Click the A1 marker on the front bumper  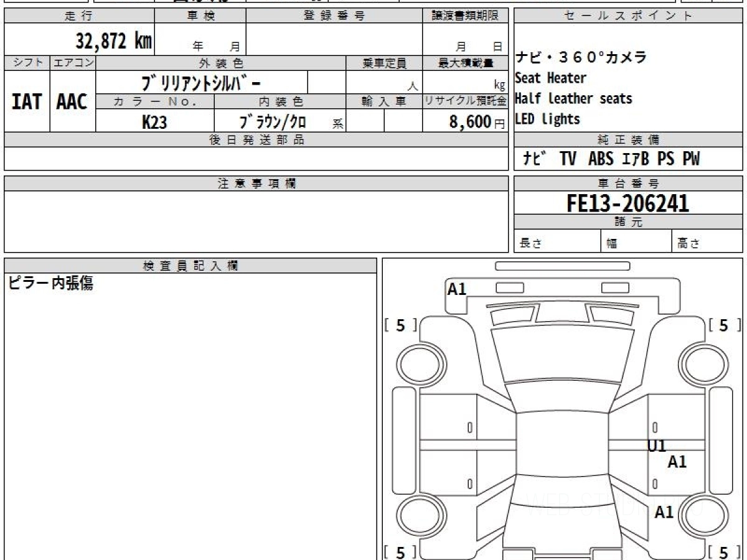[x=457, y=289]
